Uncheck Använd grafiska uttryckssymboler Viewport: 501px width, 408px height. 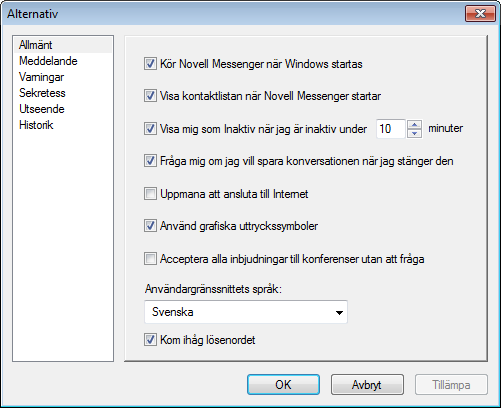tap(150, 226)
